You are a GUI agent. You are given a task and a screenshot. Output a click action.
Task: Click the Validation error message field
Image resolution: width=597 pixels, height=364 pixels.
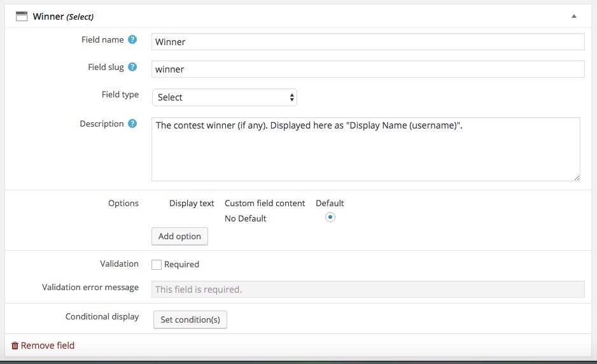coord(368,290)
